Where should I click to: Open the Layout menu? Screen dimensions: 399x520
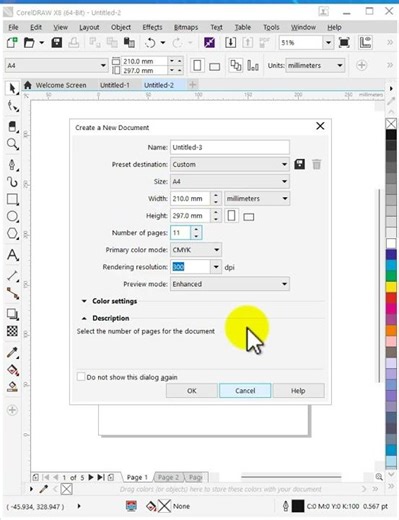[x=89, y=27]
